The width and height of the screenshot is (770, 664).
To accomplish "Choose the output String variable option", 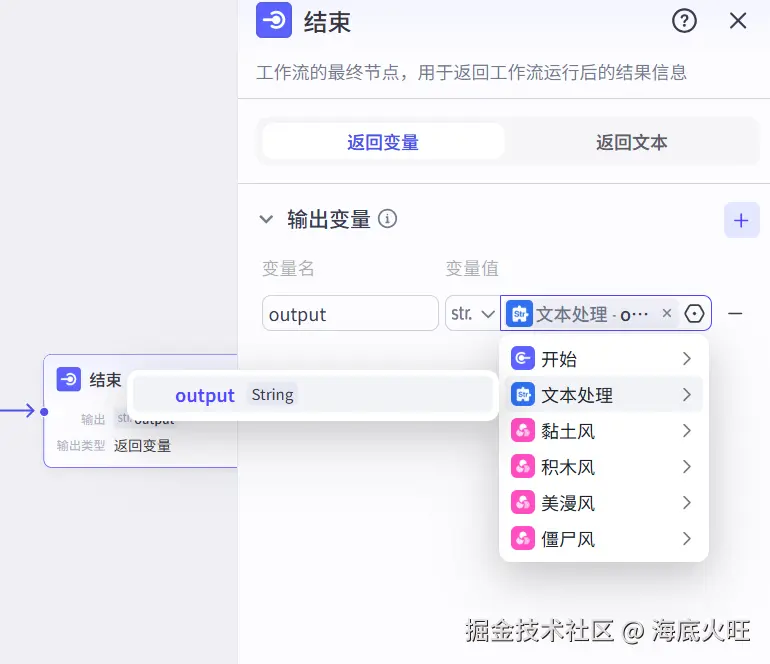I will click(x=313, y=395).
